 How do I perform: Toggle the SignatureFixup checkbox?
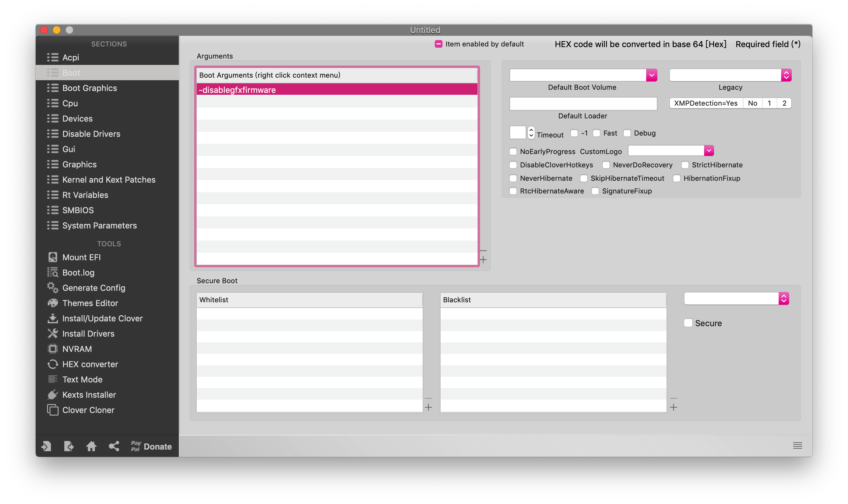click(595, 191)
